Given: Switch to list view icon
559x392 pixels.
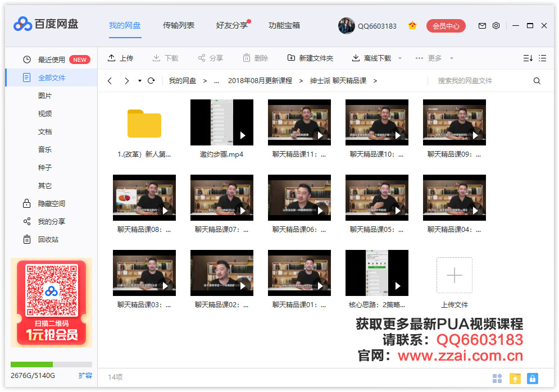Looking at the screenshot, I should 543,58.
